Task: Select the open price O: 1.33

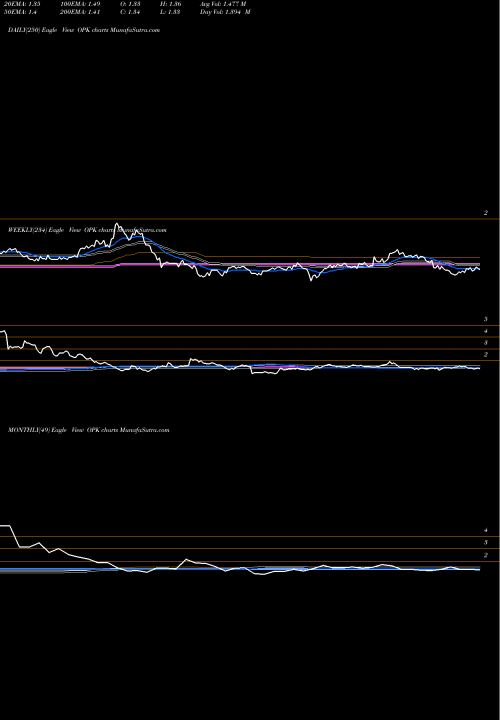Action: tap(130, 4)
